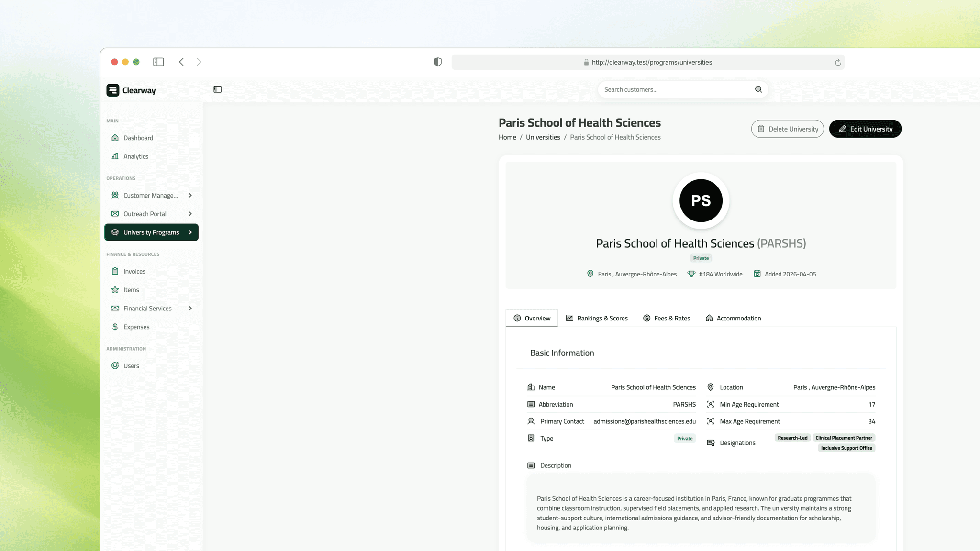
Task: Click the search magnifier icon
Action: (x=758, y=89)
